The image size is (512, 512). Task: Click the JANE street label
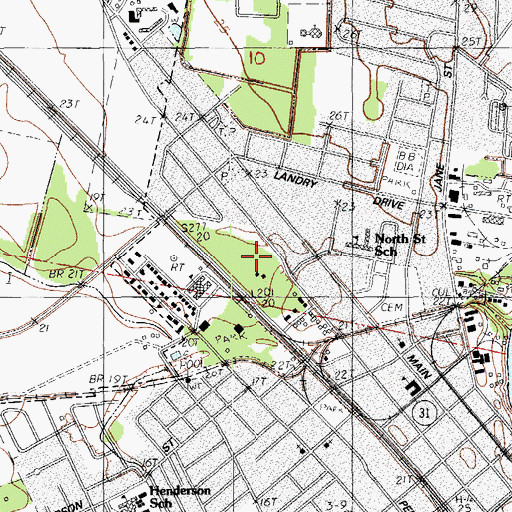pos(440,178)
